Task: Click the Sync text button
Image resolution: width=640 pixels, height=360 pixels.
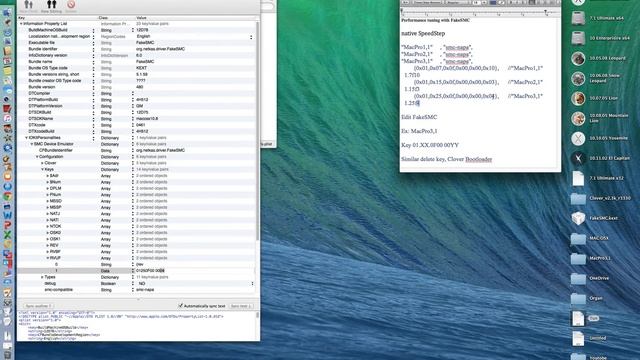Action: (x=240, y=306)
